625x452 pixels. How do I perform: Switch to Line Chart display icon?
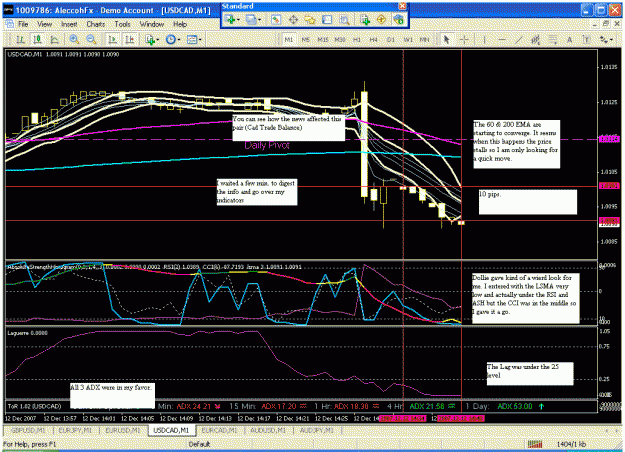[x=54, y=39]
